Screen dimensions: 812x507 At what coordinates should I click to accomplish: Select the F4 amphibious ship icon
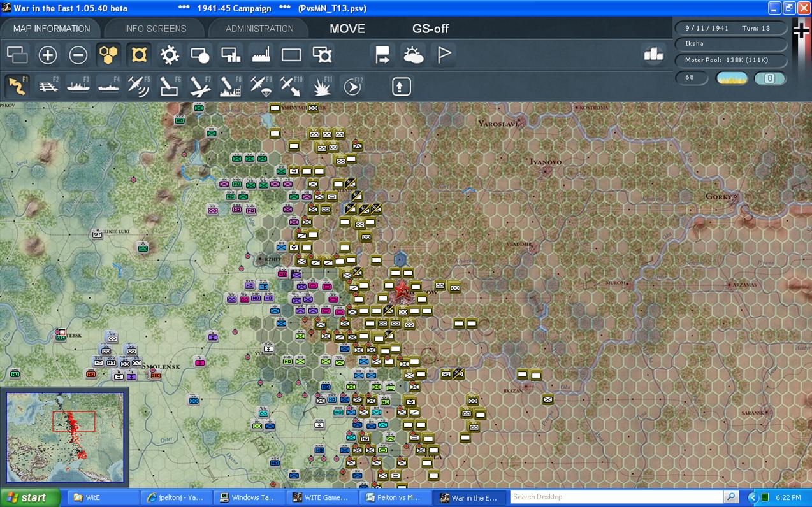(x=109, y=86)
